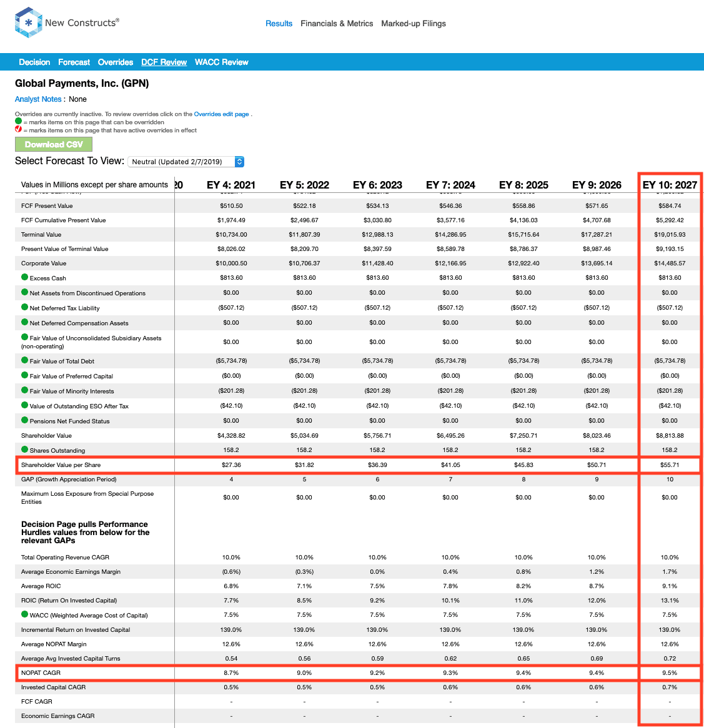704x728 pixels.
Task: Click the Download CSV button
Action: click(x=53, y=144)
